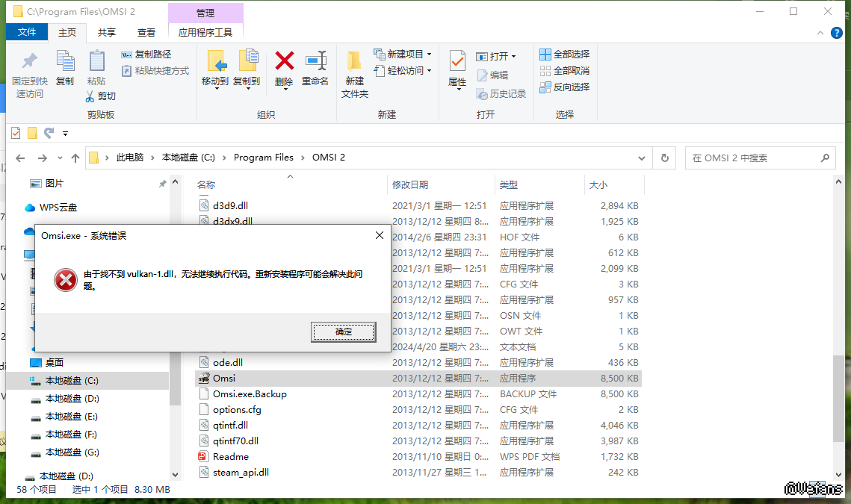Click the Refresh address bar button
The image size is (851, 504).
[x=665, y=158]
